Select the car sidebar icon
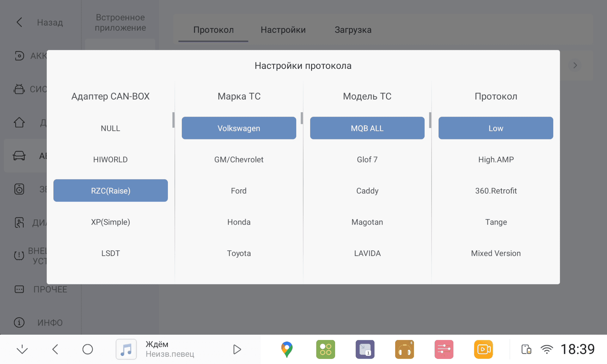 19,156
